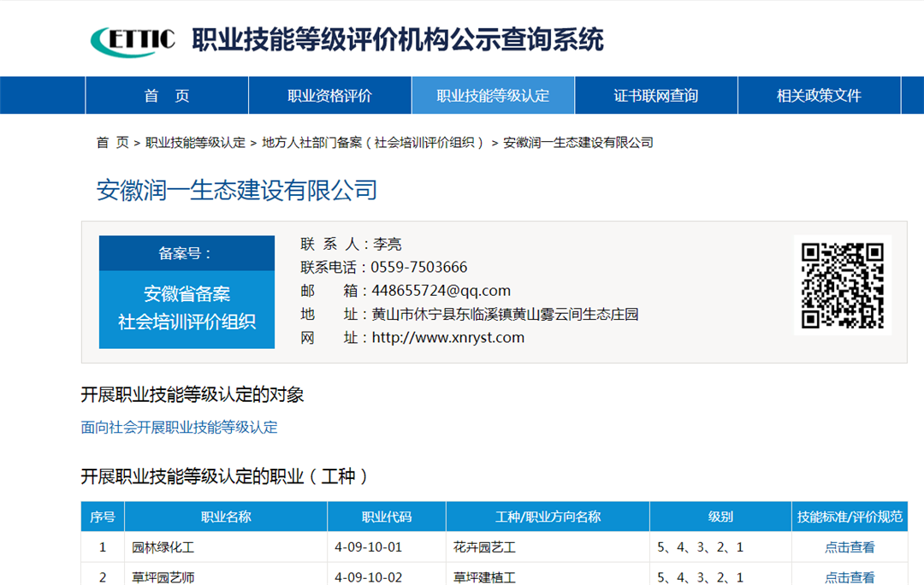
Task: Click the 技能标准/评价规范 column header
Action: (850, 517)
